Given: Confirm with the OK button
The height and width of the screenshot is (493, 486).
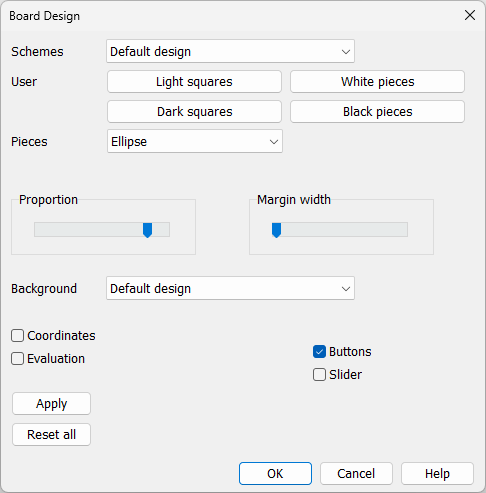Looking at the screenshot, I should coord(275,473).
